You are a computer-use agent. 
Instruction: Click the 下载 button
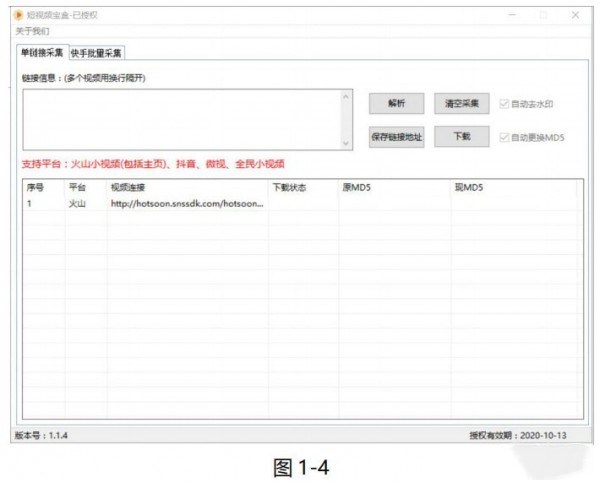tap(461, 136)
